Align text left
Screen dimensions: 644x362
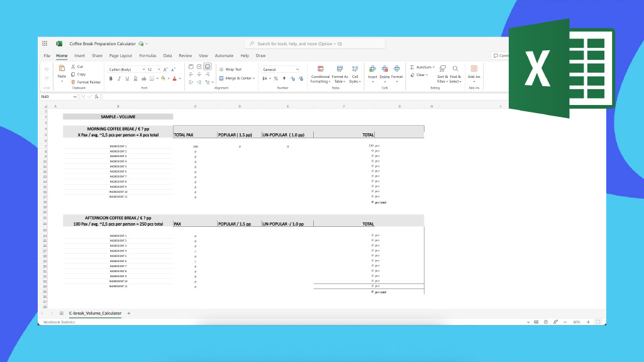click(191, 74)
